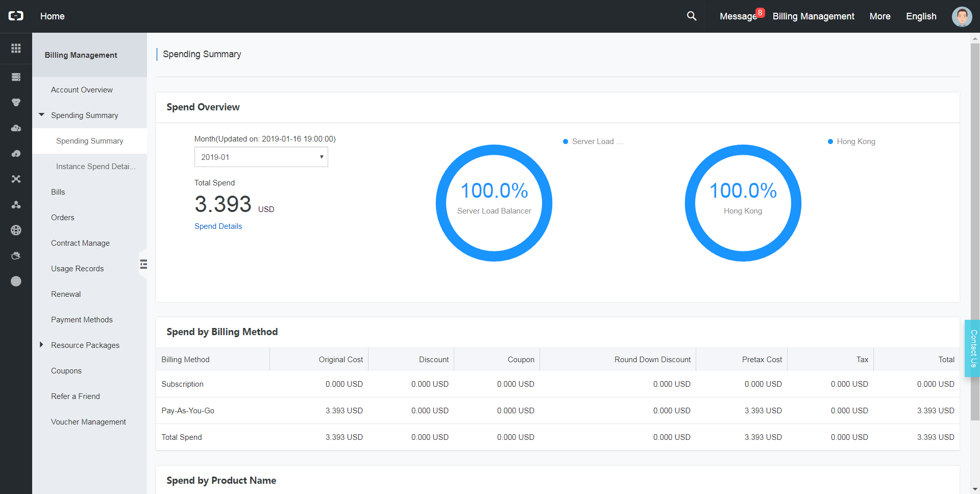980x494 pixels.
Task: Click the Spend by Product Name heading
Action: pos(221,481)
